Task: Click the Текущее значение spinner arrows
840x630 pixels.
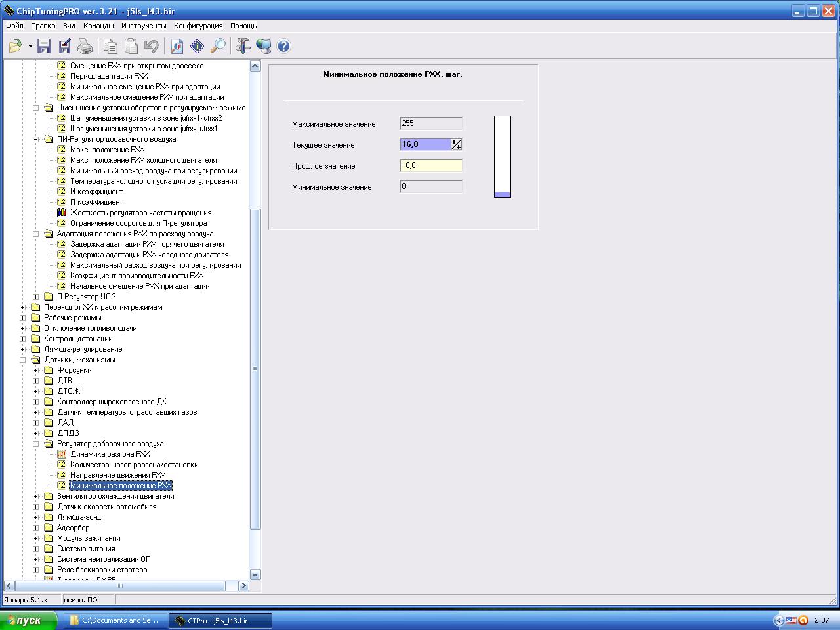Action: [456, 144]
